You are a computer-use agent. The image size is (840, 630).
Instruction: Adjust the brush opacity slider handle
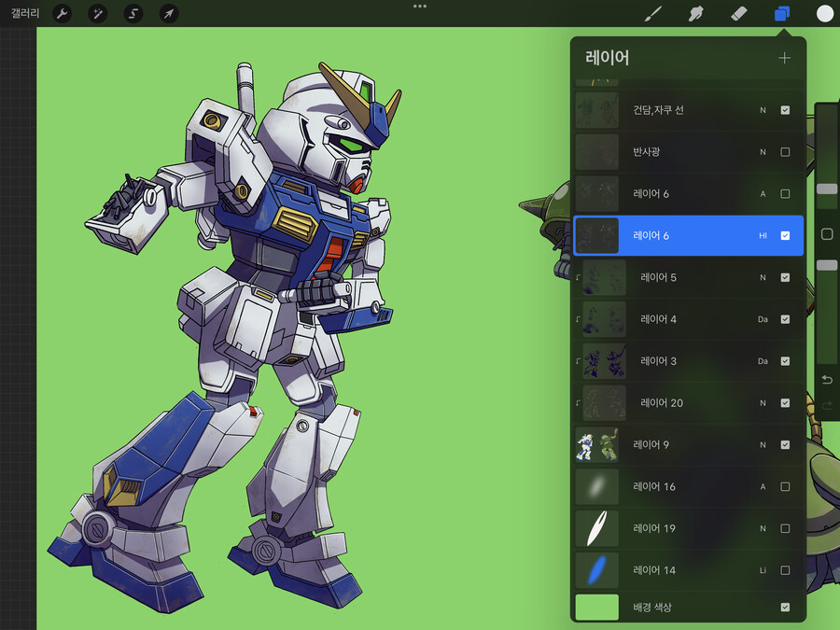[827, 265]
